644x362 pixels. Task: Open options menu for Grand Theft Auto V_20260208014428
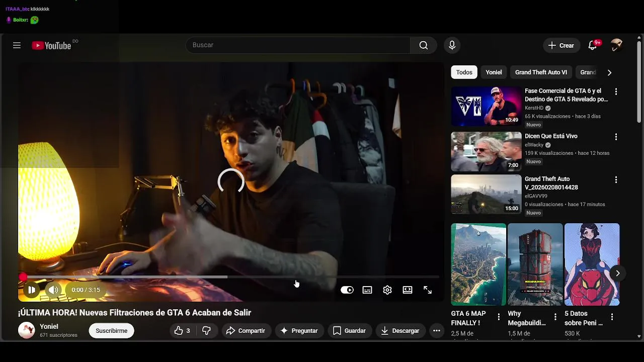[x=616, y=179]
